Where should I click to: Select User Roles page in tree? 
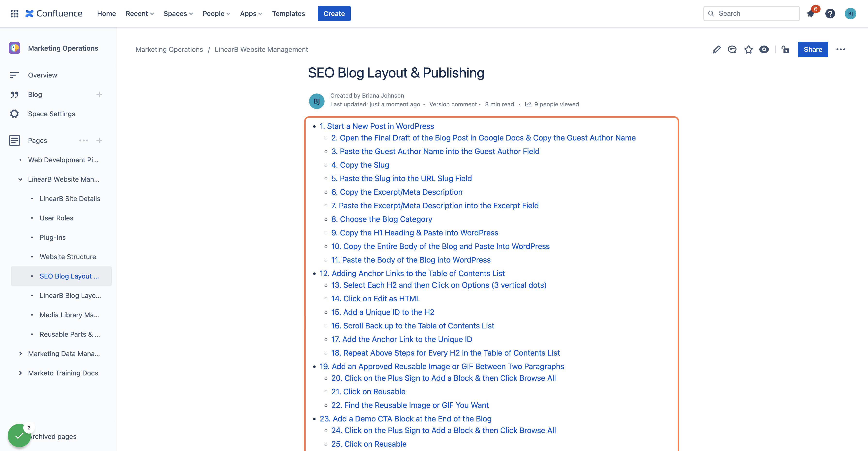point(56,218)
